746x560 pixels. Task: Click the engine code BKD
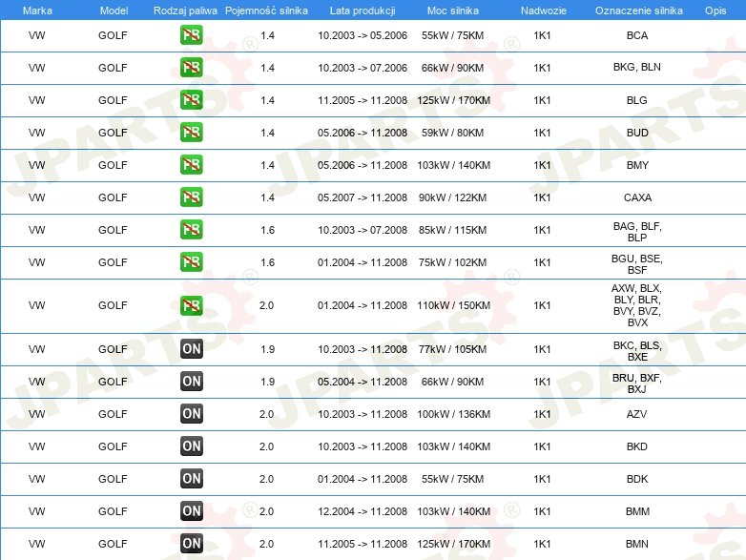point(637,446)
